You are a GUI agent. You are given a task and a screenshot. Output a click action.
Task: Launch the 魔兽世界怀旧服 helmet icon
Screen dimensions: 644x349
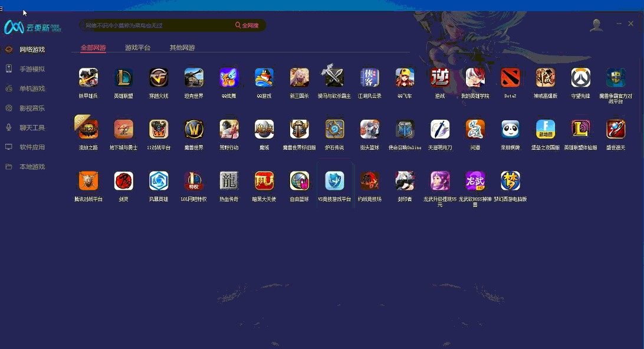point(300,129)
